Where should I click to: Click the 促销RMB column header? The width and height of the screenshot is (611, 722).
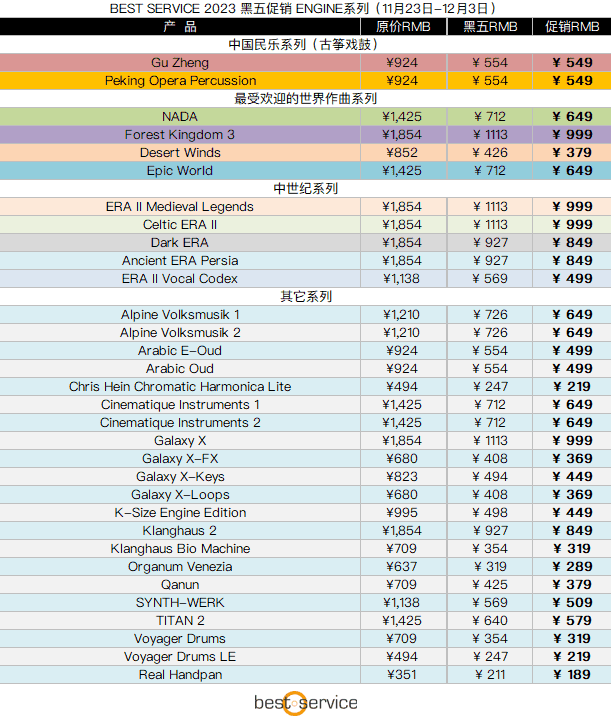pos(572,27)
